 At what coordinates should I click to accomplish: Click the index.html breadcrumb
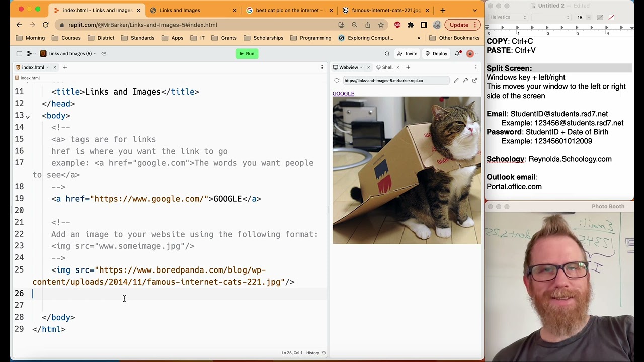coord(27,78)
